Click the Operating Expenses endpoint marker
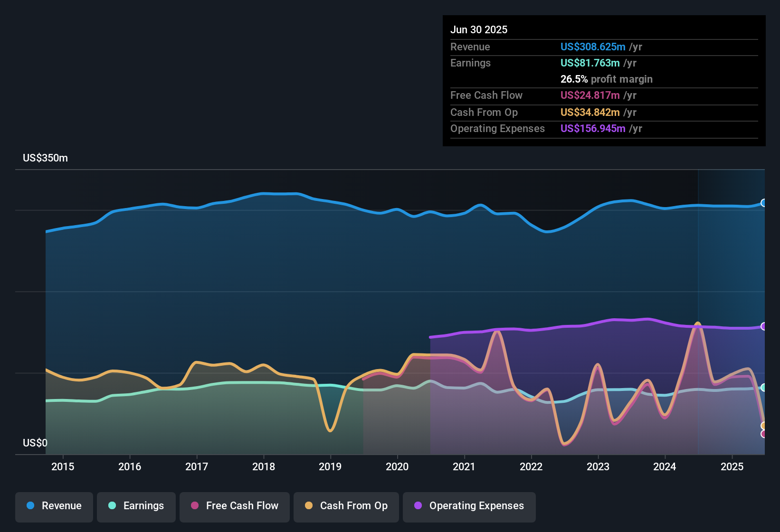The width and height of the screenshot is (780, 532). click(764, 326)
